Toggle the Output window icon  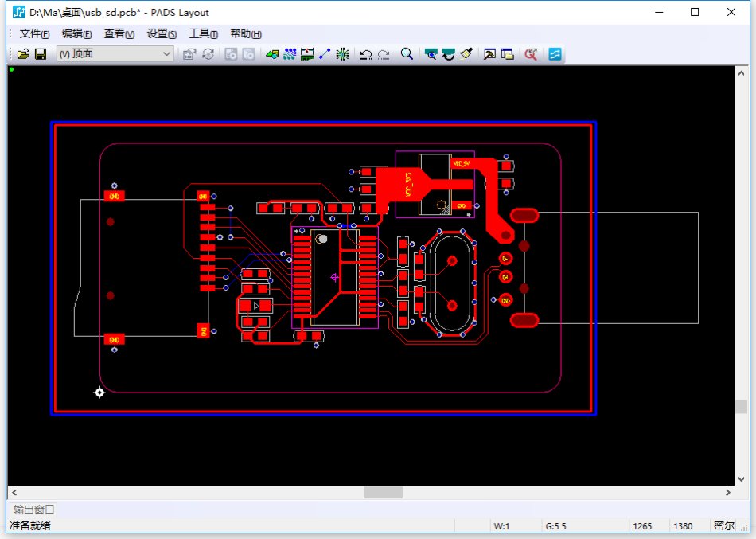click(x=489, y=54)
